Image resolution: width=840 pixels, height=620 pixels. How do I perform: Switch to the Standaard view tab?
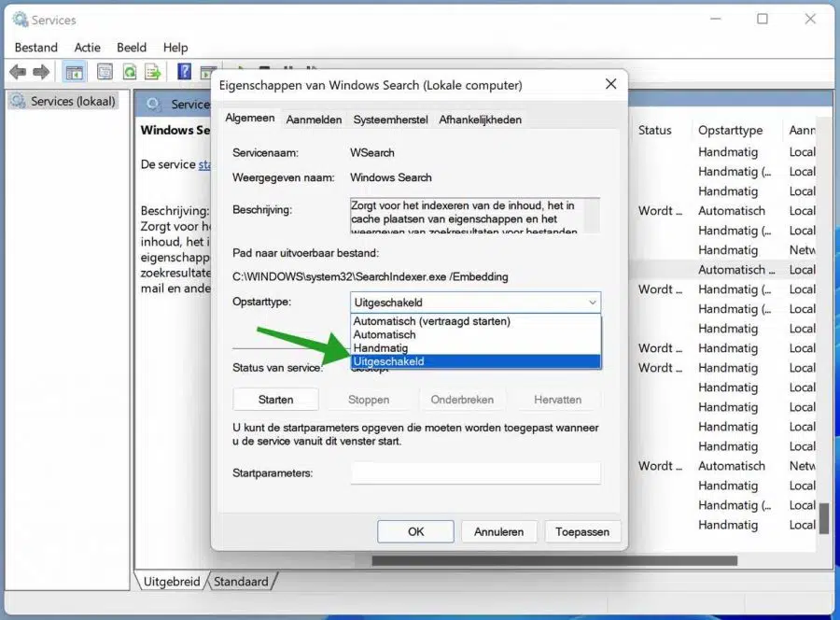(241, 582)
